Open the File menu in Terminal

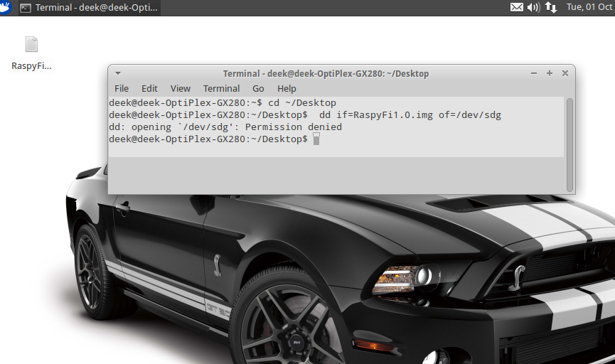(122, 89)
